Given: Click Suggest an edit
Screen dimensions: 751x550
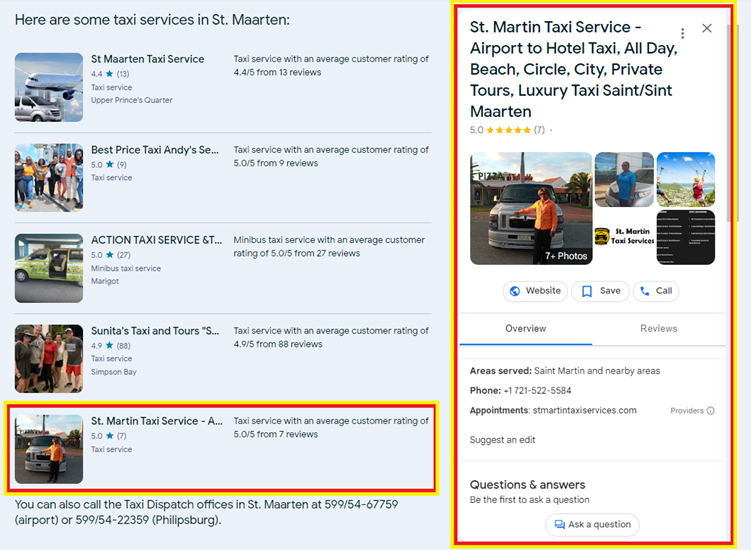Looking at the screenshot, I should (503, 440).
